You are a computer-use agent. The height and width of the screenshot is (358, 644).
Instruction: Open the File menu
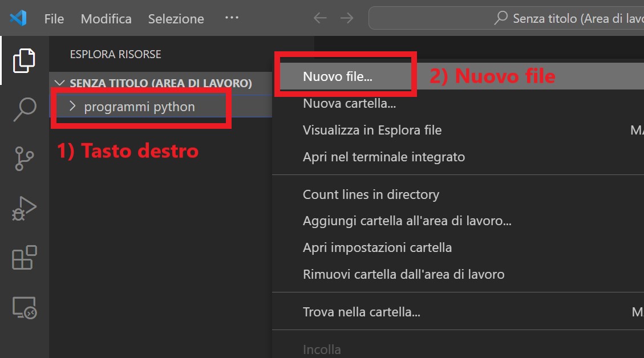[54, 19]
